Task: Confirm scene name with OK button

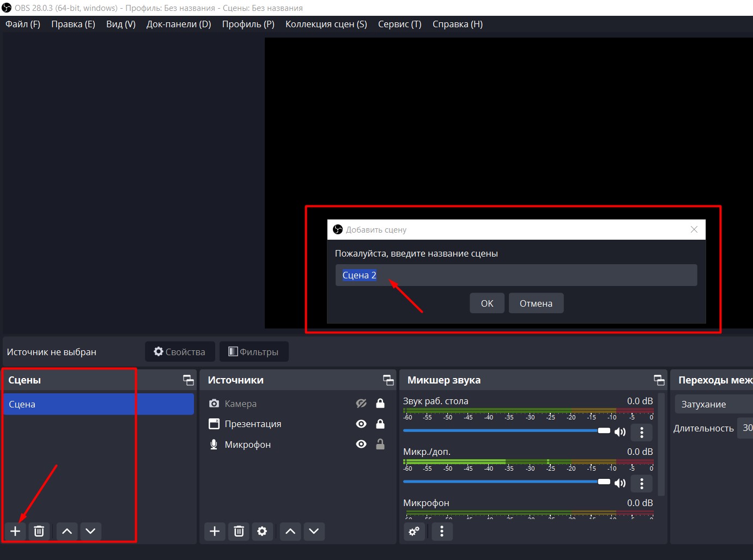Action: [x=487, y=303]
